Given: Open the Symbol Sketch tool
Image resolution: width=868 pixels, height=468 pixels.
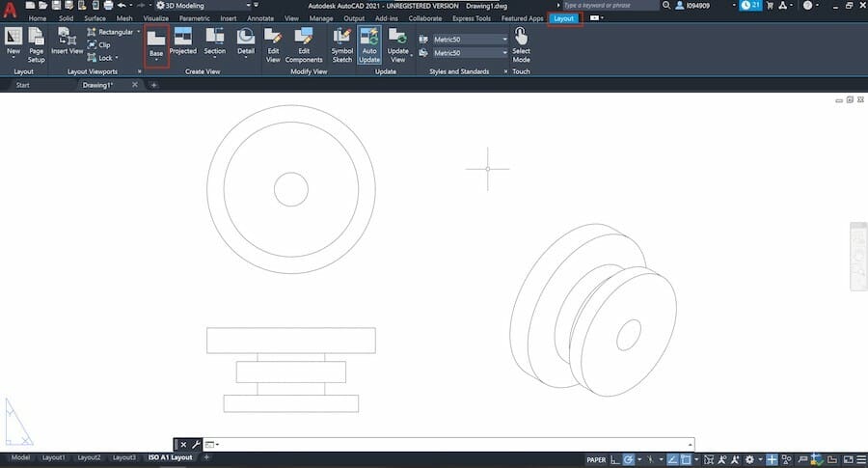Looking at the screenshot, I should 341,44.
